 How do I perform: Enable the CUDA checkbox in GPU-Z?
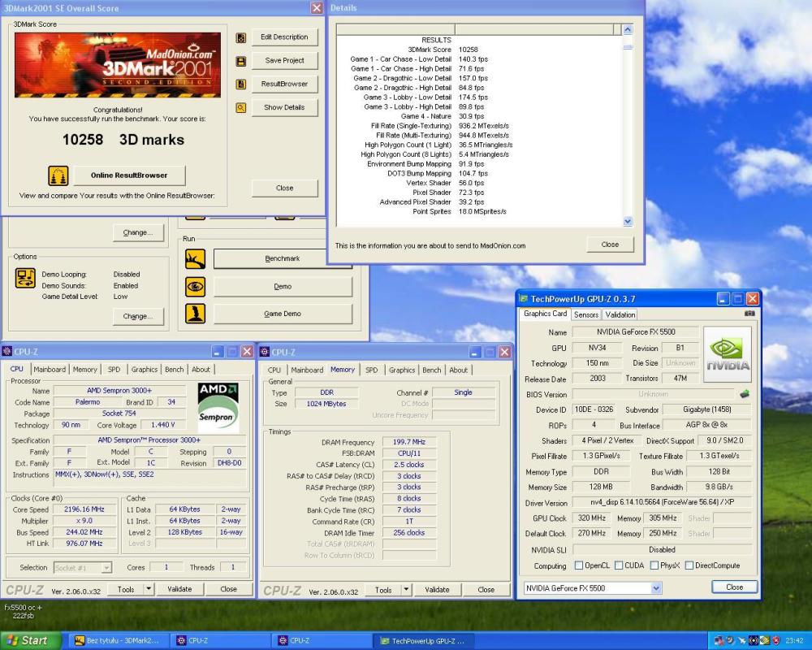(619, 565)
